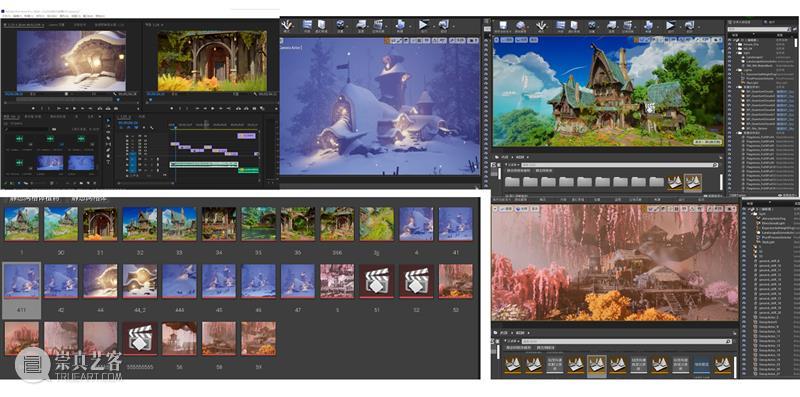Image resolution: width=800 pixels, height=397 pixels.
Task: Select thumbnail labeled 30 in asset browser
Action: (61, 224)
